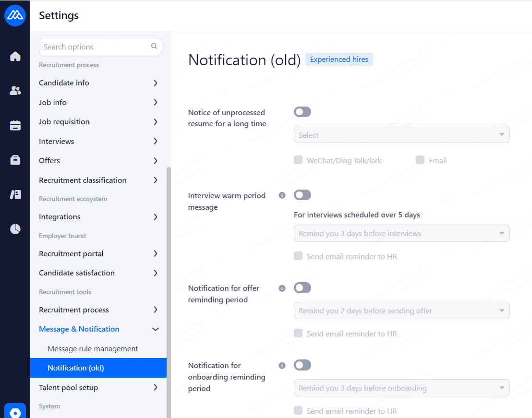Open Message rule management submenu item
The image size is (532, 418).
(x=93, y=349)
